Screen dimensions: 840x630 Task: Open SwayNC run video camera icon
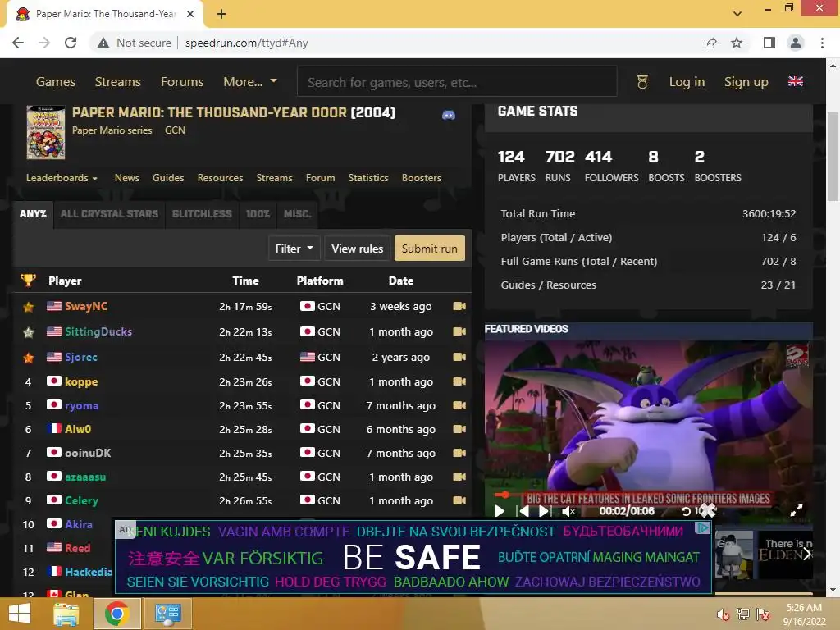pos(459,306)
